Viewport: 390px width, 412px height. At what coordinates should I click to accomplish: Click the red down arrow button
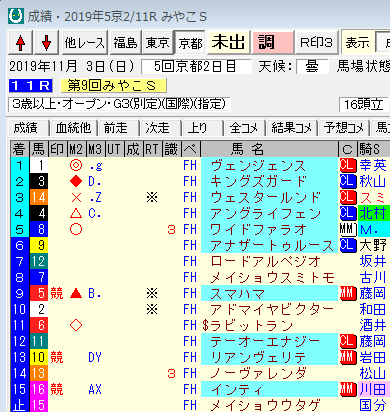pyautogui.click(x=46, y=42)
